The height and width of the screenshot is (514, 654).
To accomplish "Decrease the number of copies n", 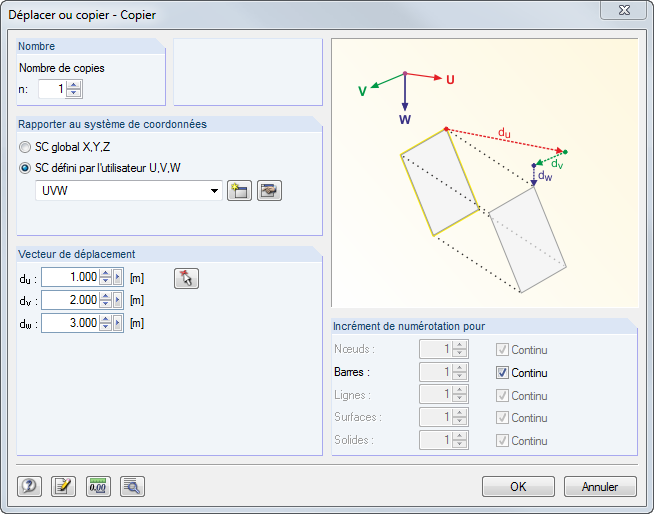I will [x=73, y=93].
